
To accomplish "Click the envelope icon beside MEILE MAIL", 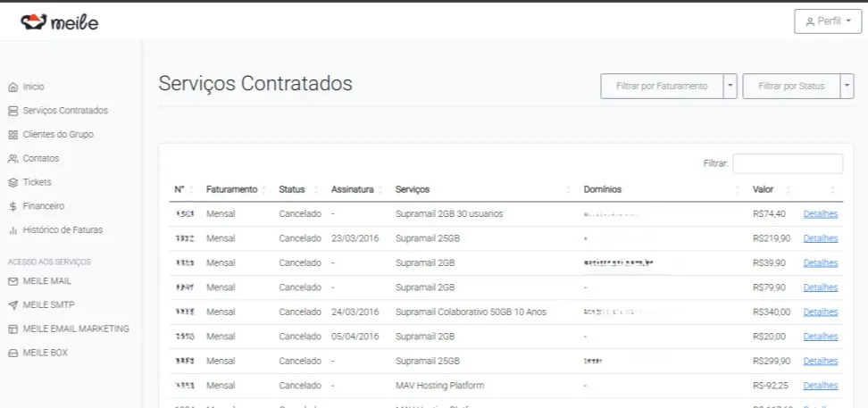I will tap(13, 281).
